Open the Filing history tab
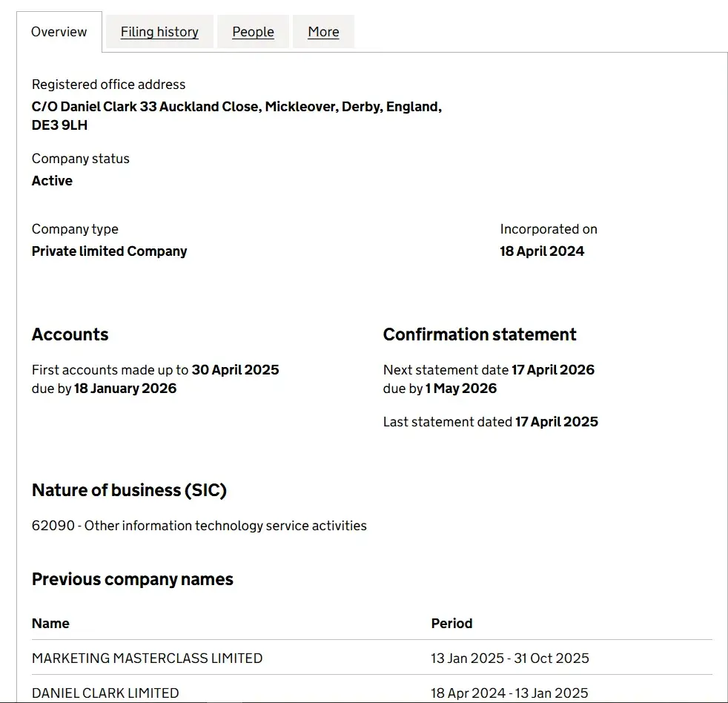Image resolution: width=728 pixels, height=703 pixels. coord(159,32)
